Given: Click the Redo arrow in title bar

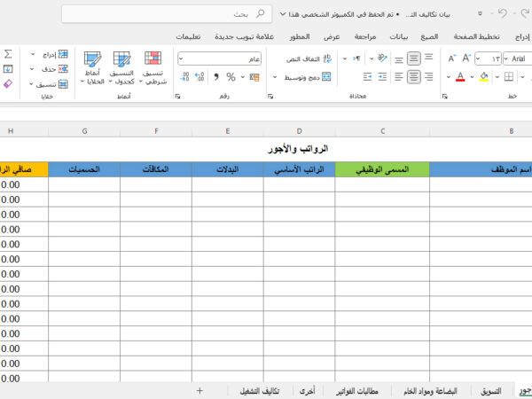Looking at the screenshot, I should [x=526, y=13].
